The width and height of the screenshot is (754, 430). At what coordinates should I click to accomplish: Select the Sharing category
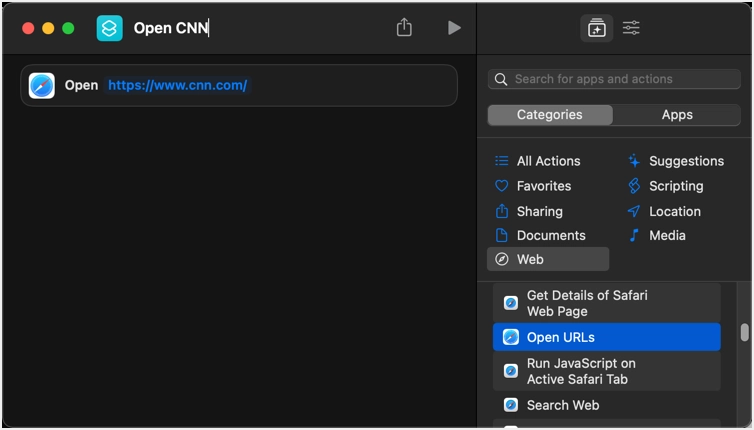click(539, 211)
